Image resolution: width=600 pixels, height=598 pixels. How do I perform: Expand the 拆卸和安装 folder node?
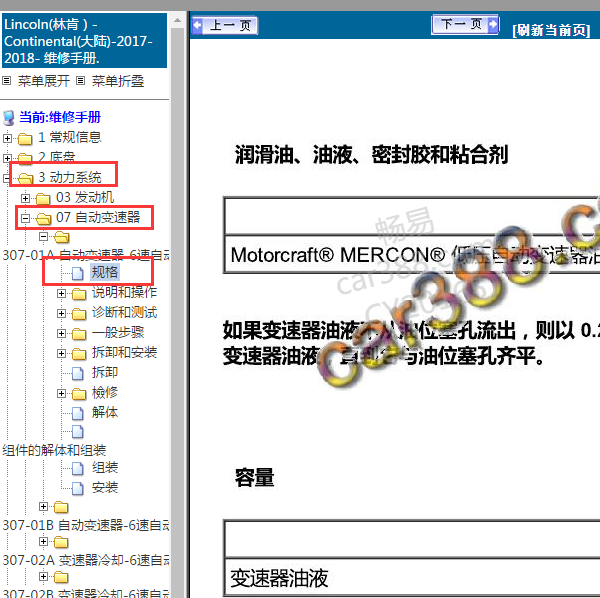[61, 353]
